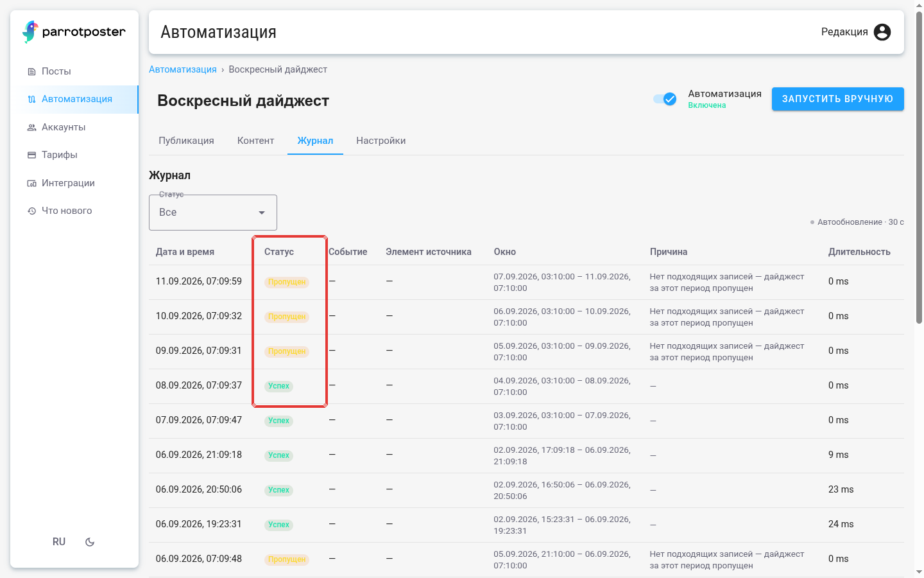Click the Запустить вручную button

coord(837,99)
